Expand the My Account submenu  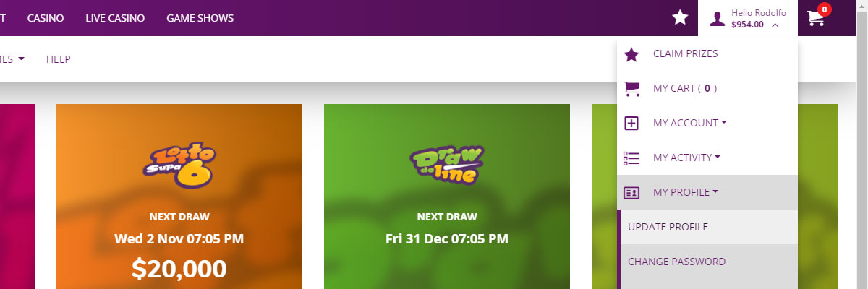tap(707, 123)
